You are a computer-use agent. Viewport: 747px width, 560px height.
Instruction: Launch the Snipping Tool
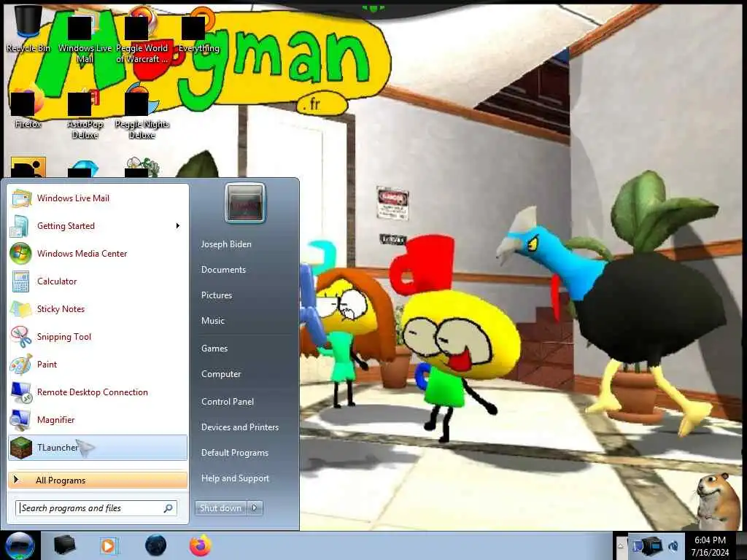click(x=98, y=337)
